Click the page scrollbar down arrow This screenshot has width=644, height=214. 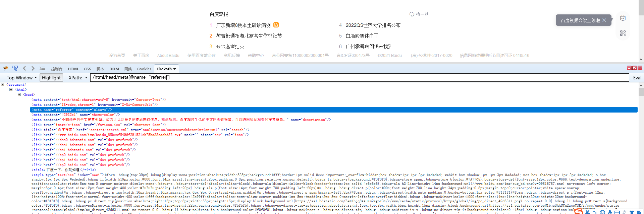click(x=641, y=59)
